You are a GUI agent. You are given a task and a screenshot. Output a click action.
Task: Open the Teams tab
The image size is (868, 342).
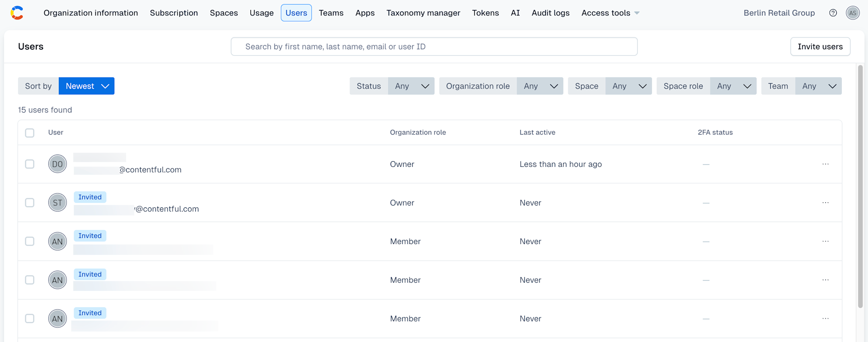(x=331, y=13)
